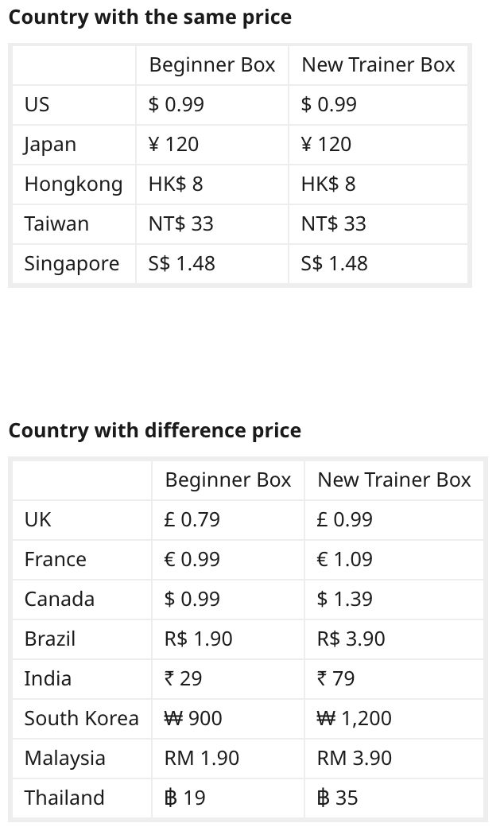The width and height of the screenshot is (504, 827).
Task: Click the £ 0.79 price cell
Action: click(x=192, y=520)
